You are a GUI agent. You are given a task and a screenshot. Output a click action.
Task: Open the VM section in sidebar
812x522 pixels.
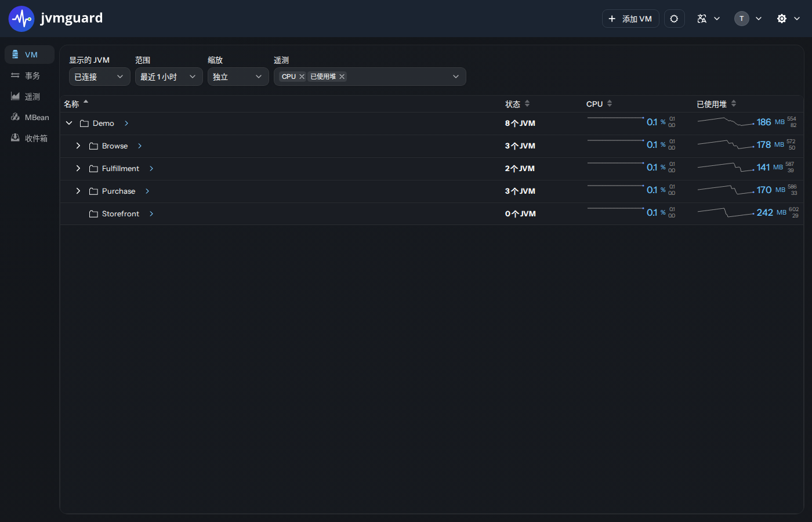click(30, 55)
